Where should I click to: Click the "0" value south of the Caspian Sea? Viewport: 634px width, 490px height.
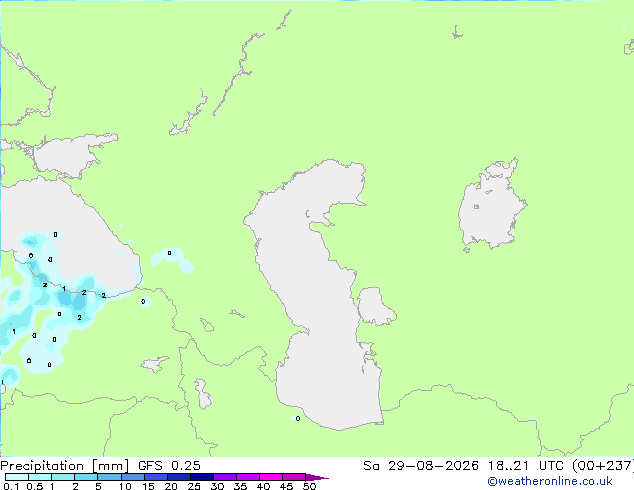coord(298,418)
